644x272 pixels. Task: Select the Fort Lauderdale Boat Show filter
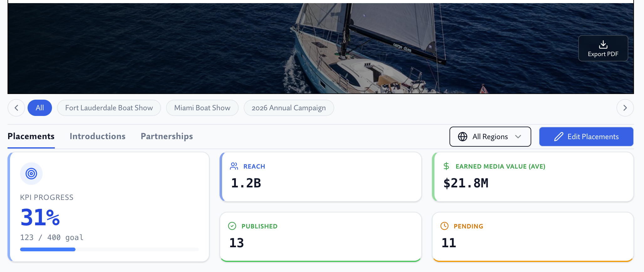109,107
